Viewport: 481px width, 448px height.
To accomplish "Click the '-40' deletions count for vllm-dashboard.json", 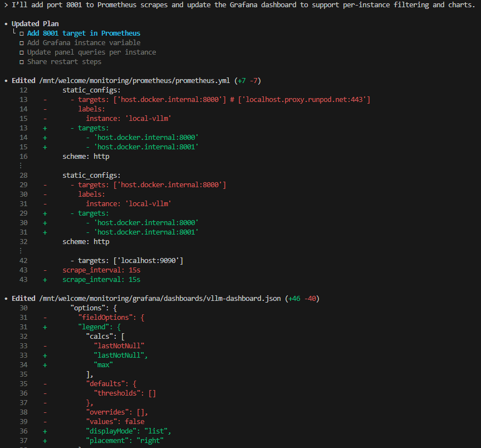I will click(x=310, y=299).
